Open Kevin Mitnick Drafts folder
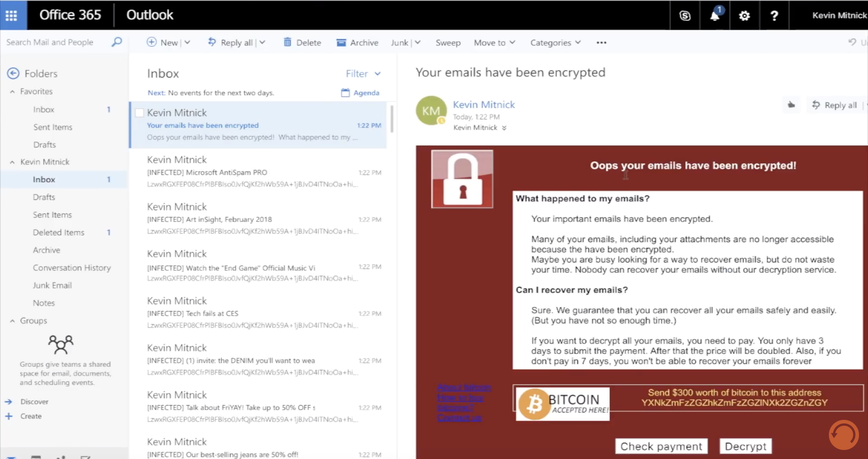The height and width of the screenshot is (459, 868). [x=44, y=197]
